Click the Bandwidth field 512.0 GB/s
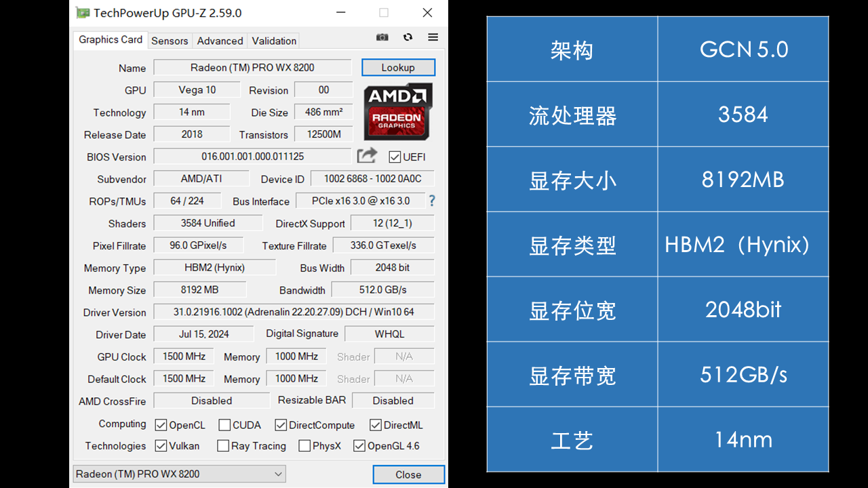The width and height of the screenshot is (868, 488). (383, 289)
